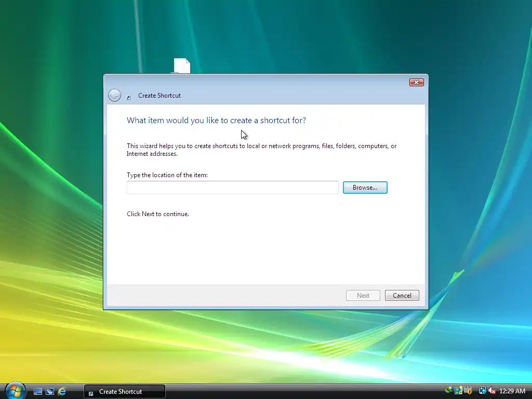Click the wizard heading about creating a shortcut

click(x=216, y=121)
